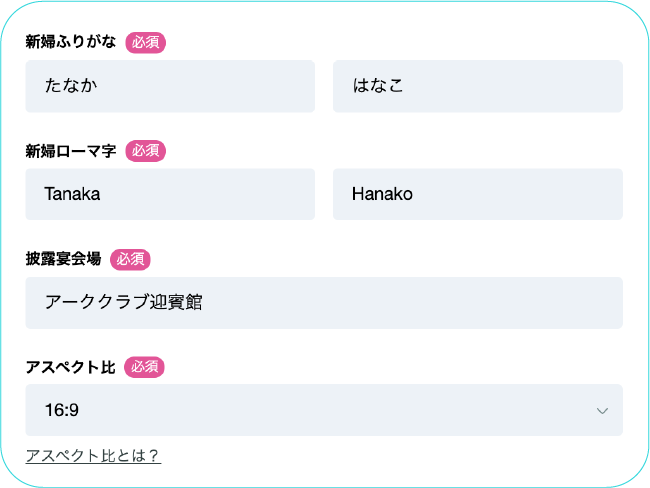Click the たなか furigana surname field

pos(170,86)
